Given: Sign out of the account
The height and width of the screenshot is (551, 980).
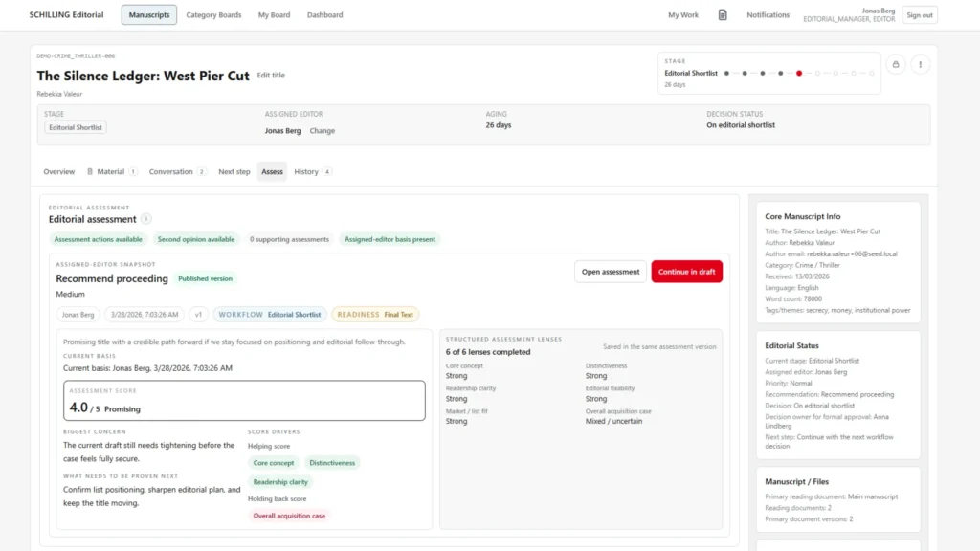Looking at the screenshot, I should pos(919,15).
